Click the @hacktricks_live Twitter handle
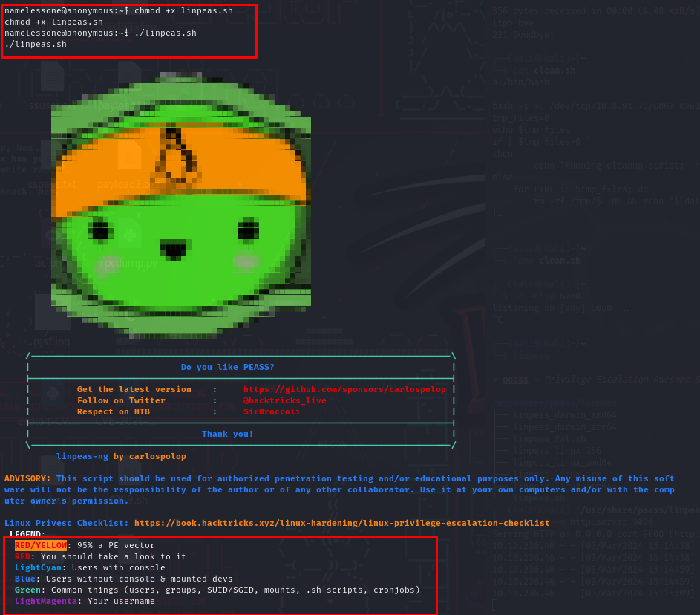Image resolution: width=700 pixels, height=615 pixels. pyautogui.click(x=284, y=400)
